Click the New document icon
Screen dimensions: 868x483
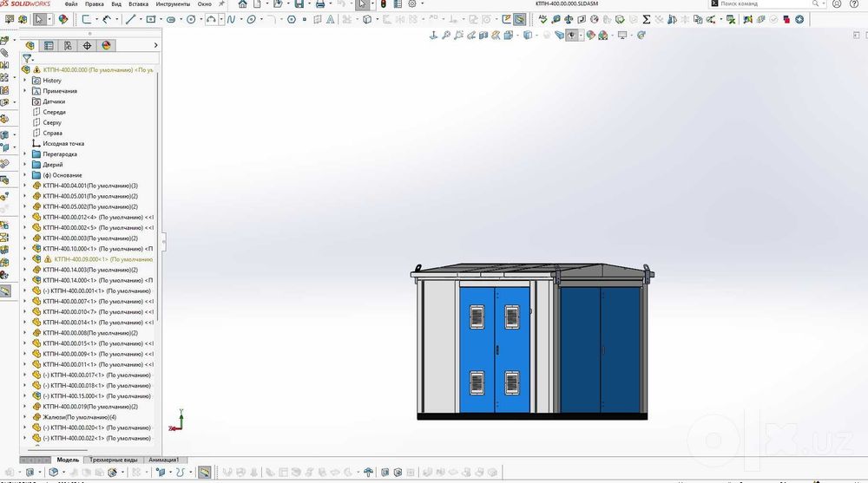click(258, 3)
